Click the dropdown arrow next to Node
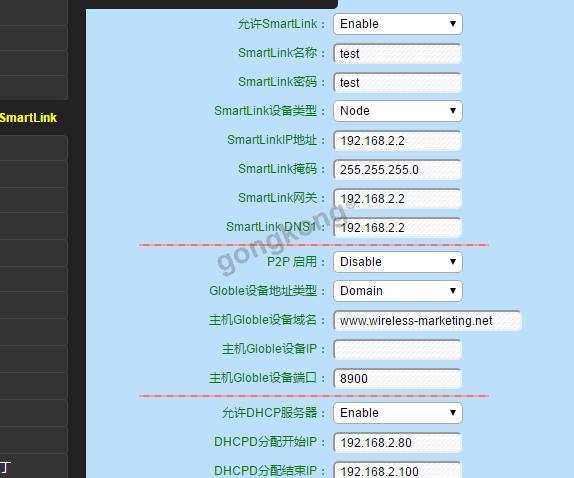The width and height of the screenshot is (574, 478). click(x=453, y=111)
